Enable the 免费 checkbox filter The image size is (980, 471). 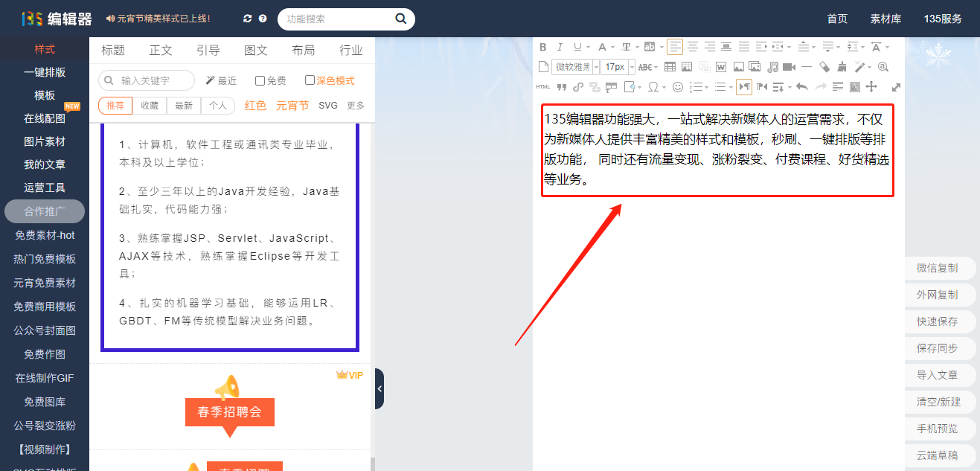[260, 80]
